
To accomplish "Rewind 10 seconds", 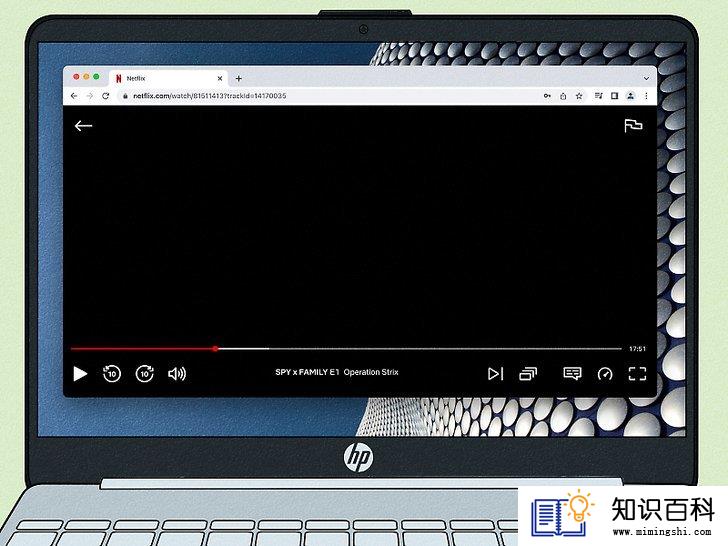I will 111,373.
